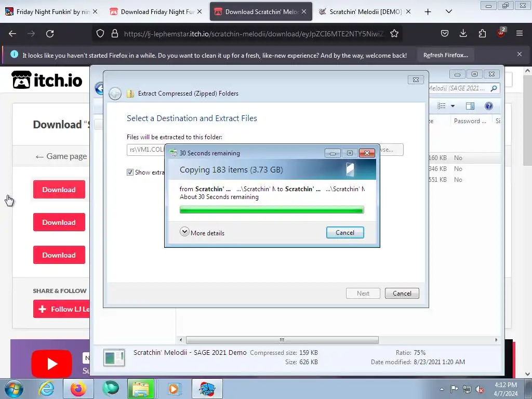Click the itch.io URL address bar
Image resolution: width=532 pixels, height=399 pixels.
254,34
